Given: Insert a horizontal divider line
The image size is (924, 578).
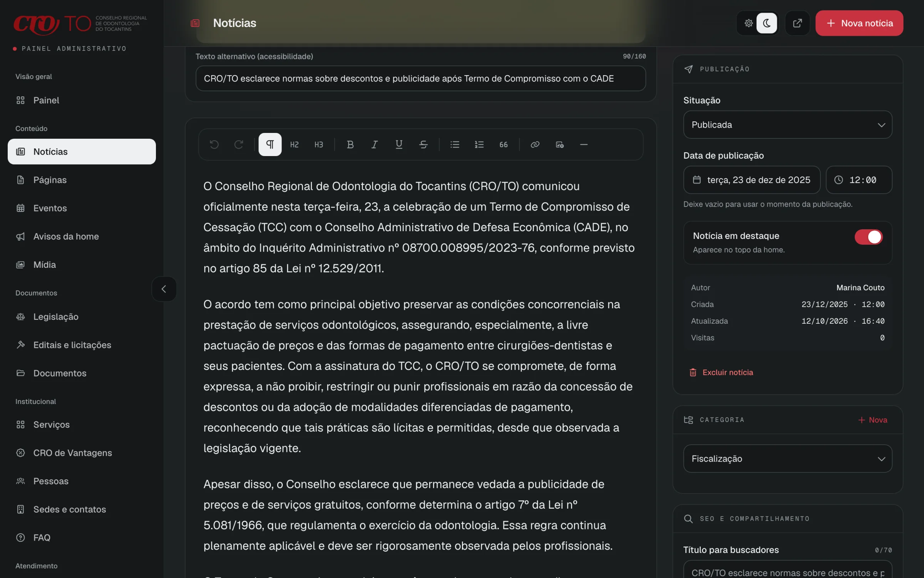Looking at the screenshot, I should 584,144.
